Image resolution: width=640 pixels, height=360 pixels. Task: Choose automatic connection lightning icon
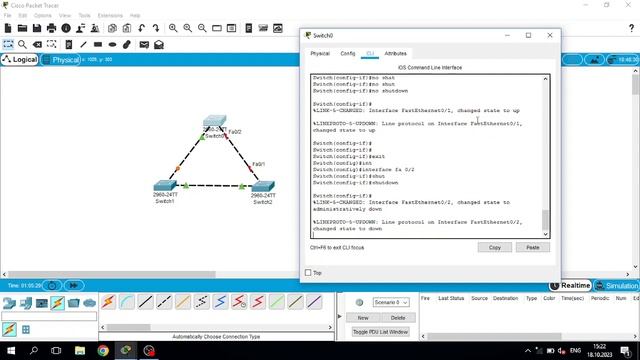pyautogui.click(x=108, y=302)
